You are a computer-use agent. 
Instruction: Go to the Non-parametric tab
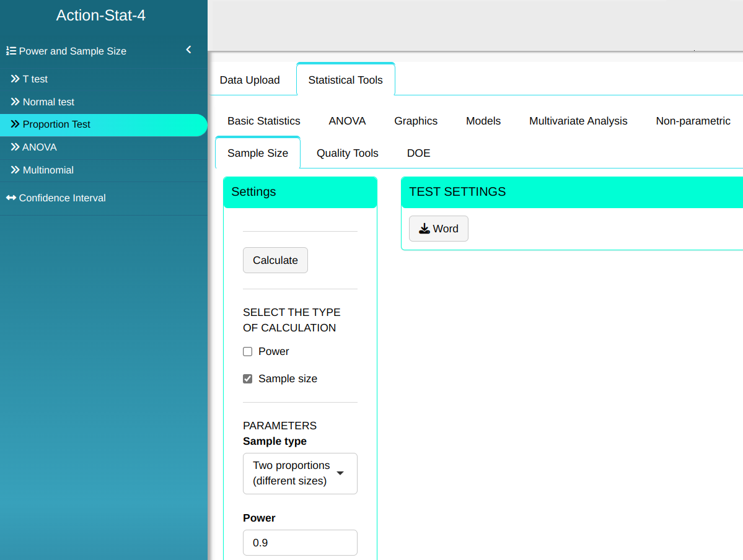point(693,121)
